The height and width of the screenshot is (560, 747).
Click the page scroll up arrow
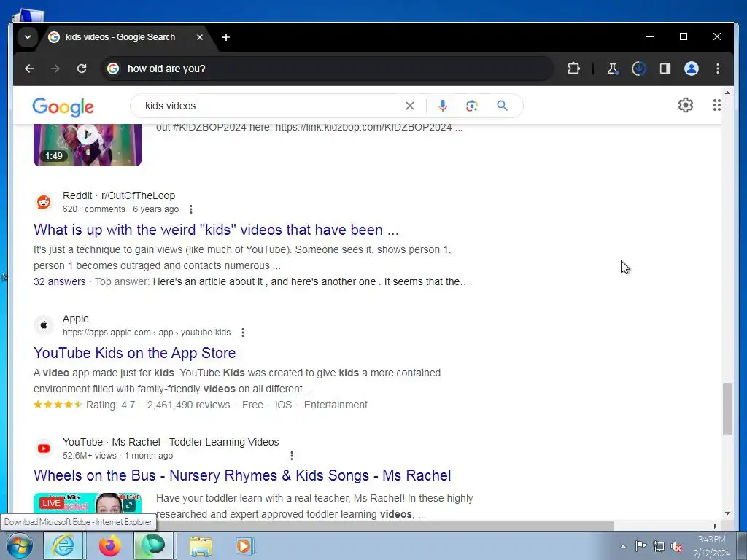[727, 93]
